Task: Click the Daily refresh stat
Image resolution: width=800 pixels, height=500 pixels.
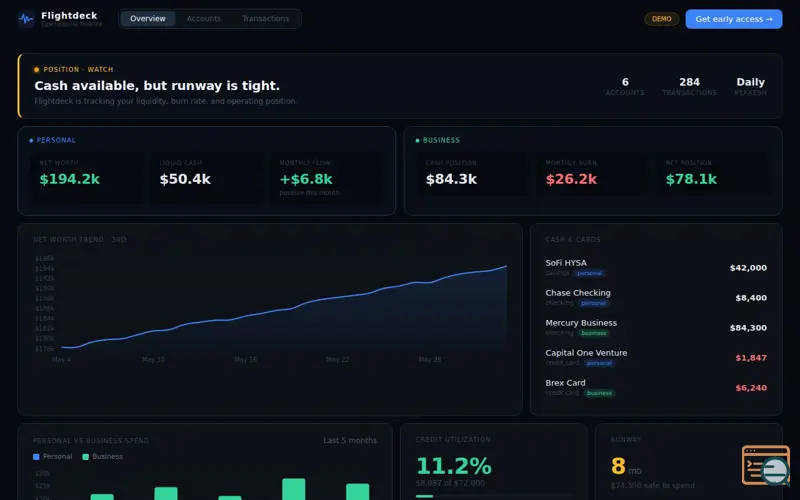Action: [751, 86]
